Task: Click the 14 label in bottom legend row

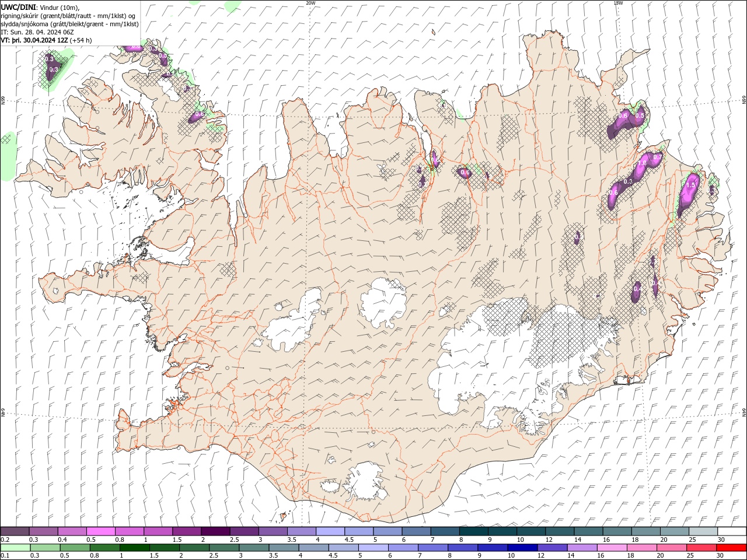Action: point(571,556)
